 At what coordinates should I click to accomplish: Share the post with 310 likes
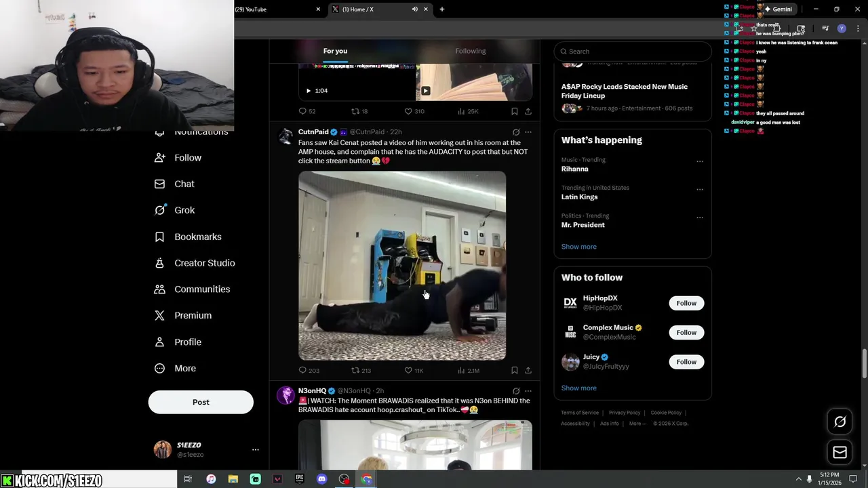[528, 111]
